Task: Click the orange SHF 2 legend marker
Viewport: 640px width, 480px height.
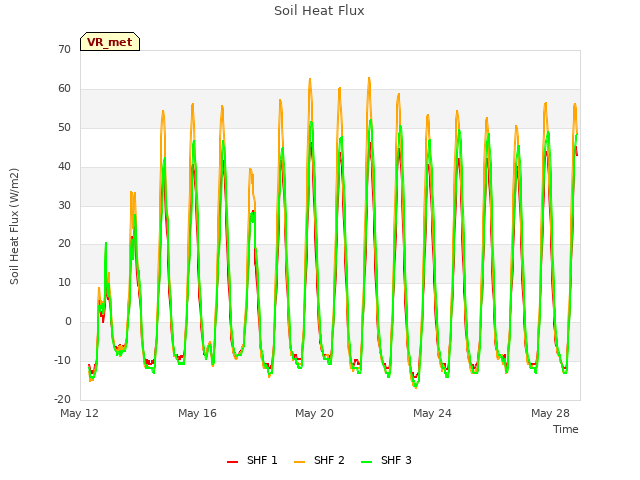Action: click(x=299, y=462)
